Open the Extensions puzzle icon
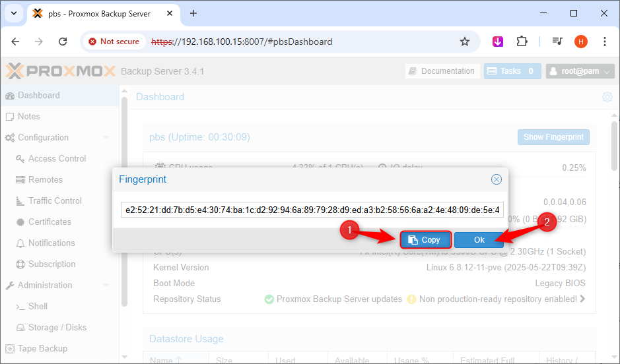This screenshot has width=620, height=364. tap(522, 42)
